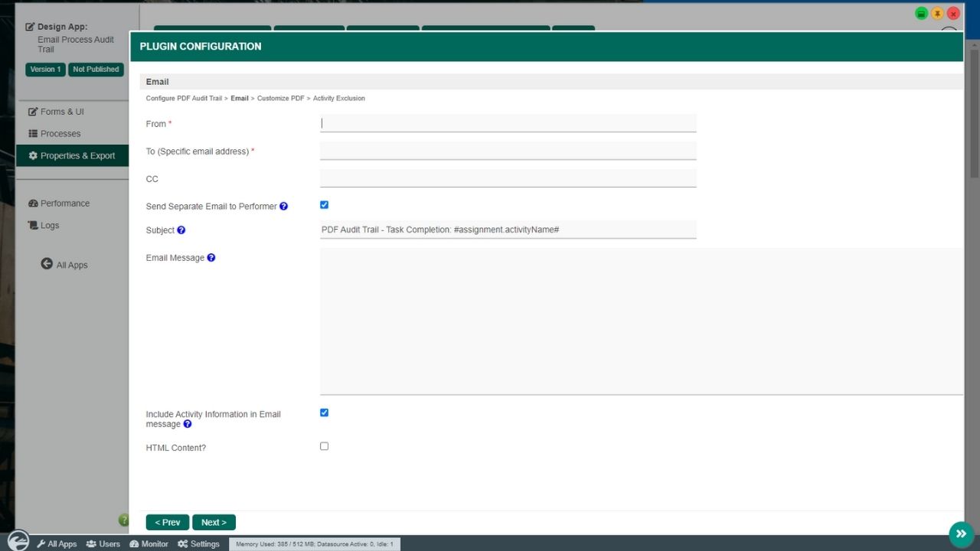This screenshot has height=551, width=980.
Task: Click help icon for Send Separate Email
Action: [284, 207]
